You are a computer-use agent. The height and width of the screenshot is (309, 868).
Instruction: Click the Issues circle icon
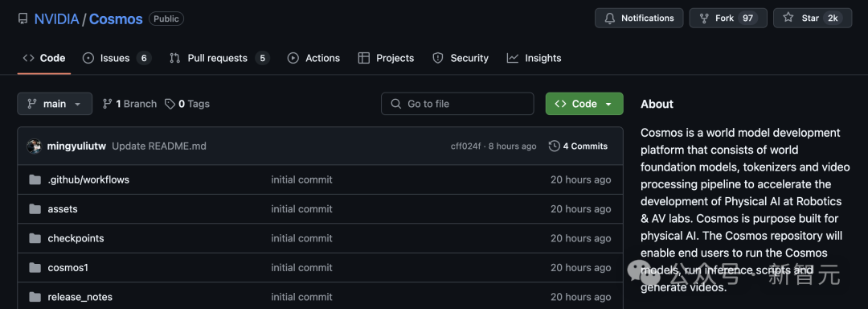(88, 58)
